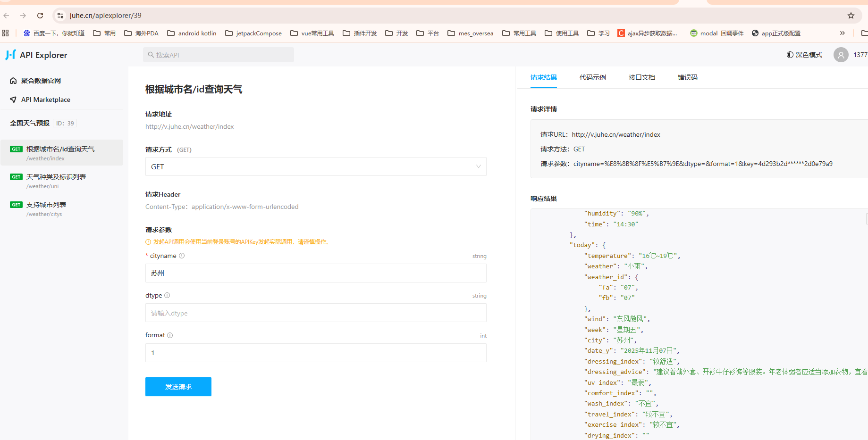Click the "temperature" line in response
868x440 pixels.
coord(632,256)
